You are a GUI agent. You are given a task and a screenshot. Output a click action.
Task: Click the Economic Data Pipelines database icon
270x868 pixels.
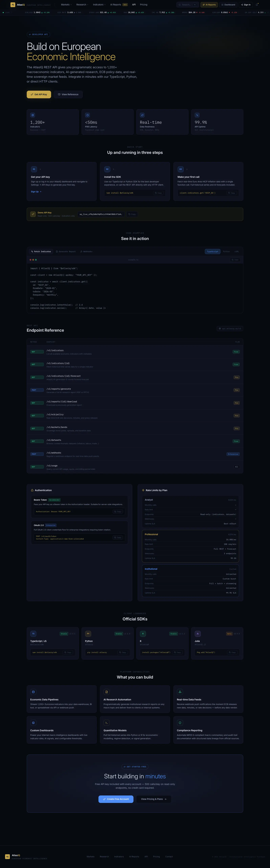[33, 692]
